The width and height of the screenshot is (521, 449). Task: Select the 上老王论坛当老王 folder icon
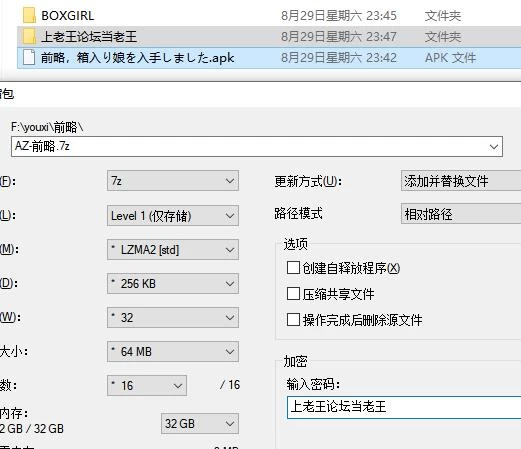[29, 36]
